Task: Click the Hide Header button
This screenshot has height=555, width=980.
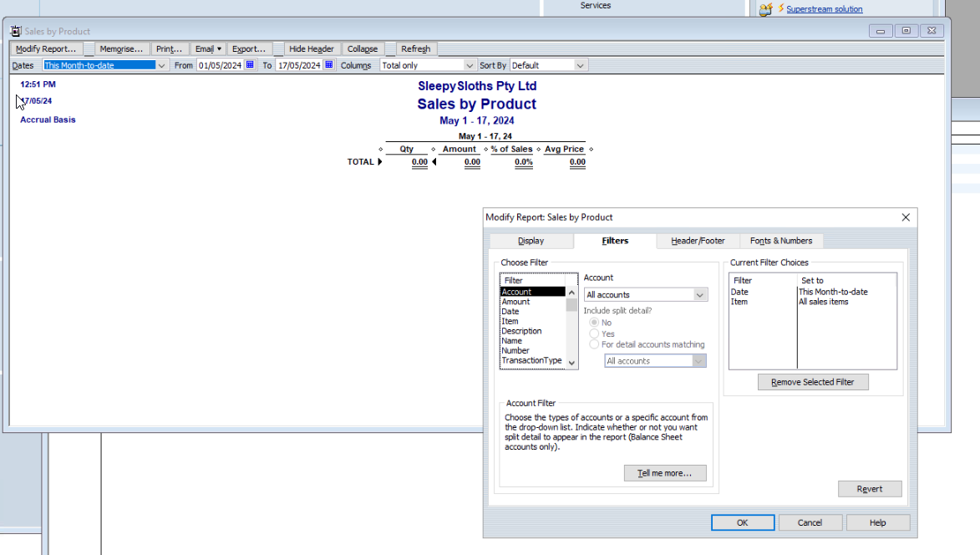Action: coord(312,48)
